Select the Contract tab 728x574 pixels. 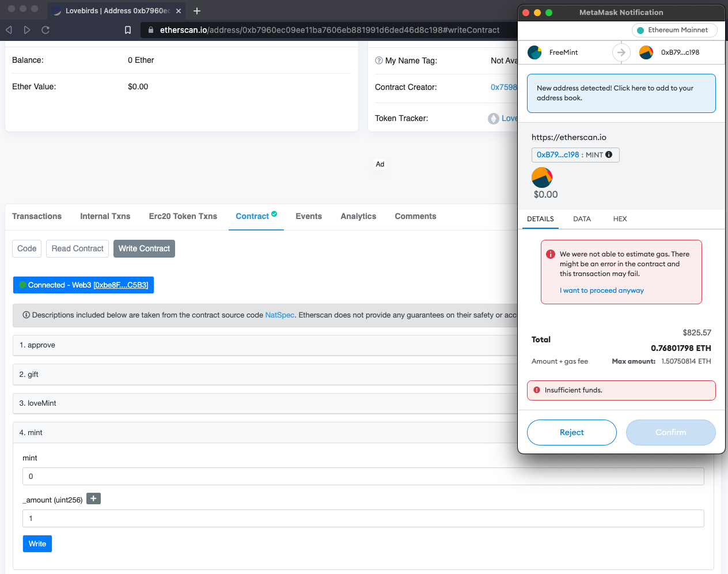click(x=252, y=216)
